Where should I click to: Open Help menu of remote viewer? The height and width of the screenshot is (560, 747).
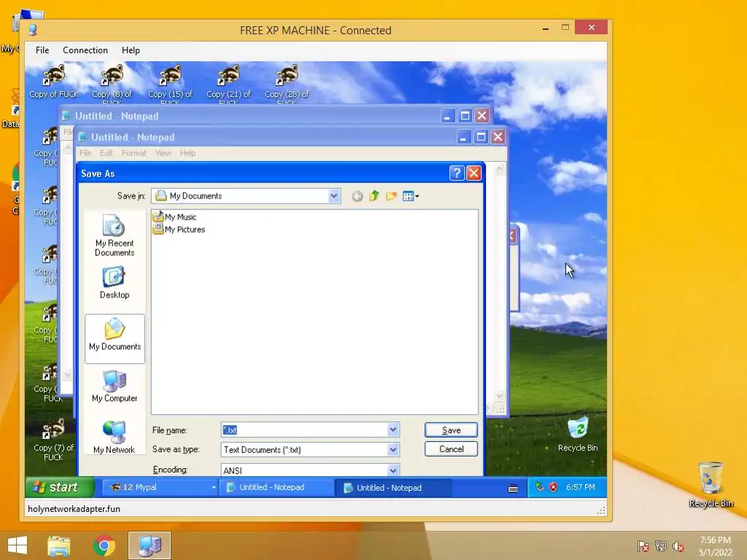click(x=131, y=50)
